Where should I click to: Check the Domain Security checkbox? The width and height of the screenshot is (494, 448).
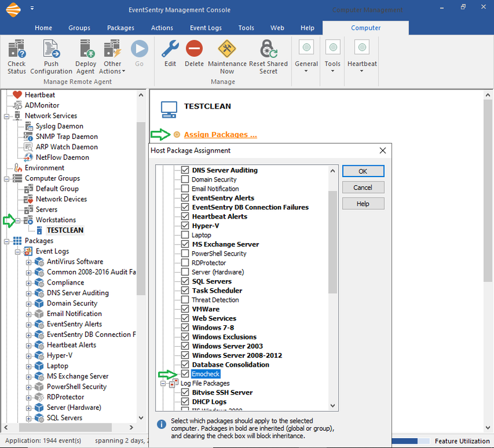pyautogui.click(x=185, y=179)
